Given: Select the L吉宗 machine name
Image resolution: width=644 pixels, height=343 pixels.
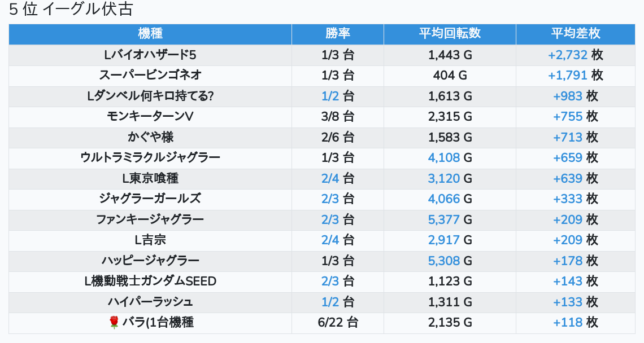Looking at the screenshot, I should 150,240.
